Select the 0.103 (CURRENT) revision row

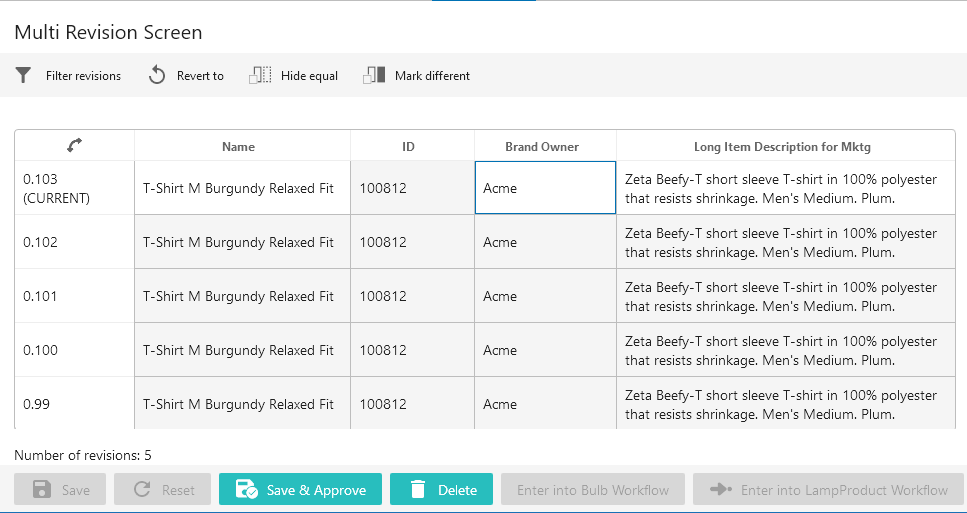click(x=74, y=188)
